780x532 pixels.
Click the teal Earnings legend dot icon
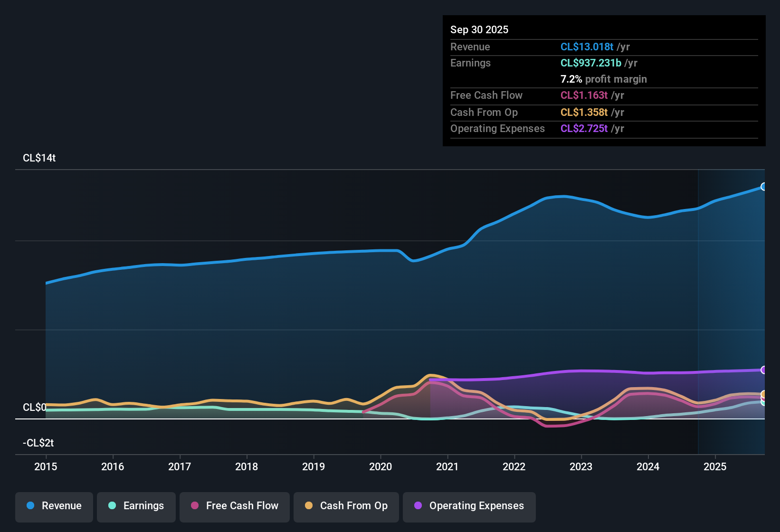[112, 506]
